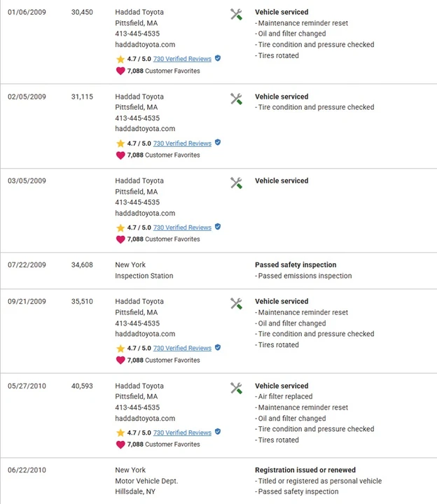This screenshot has width=437, height=504.
Task: Click the verified shield badge in 09/21/2009 entry
Action: click(x=218, y=347)
